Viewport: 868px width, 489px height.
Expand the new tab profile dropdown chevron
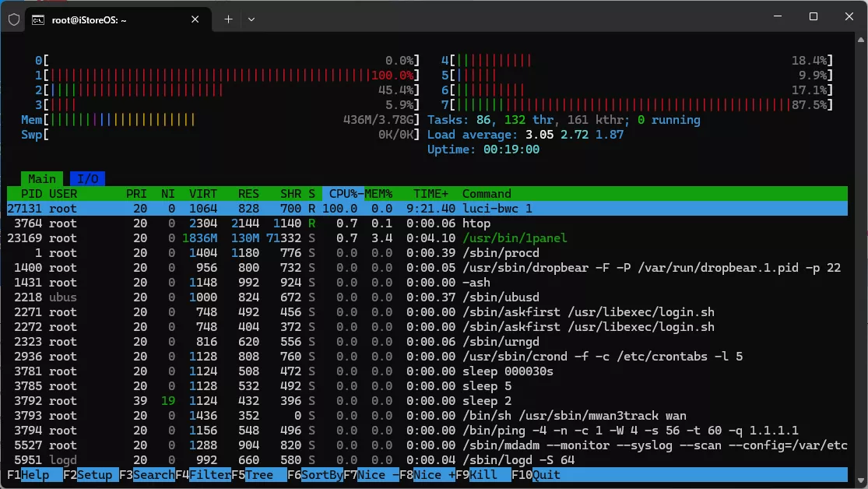(251, 19)
